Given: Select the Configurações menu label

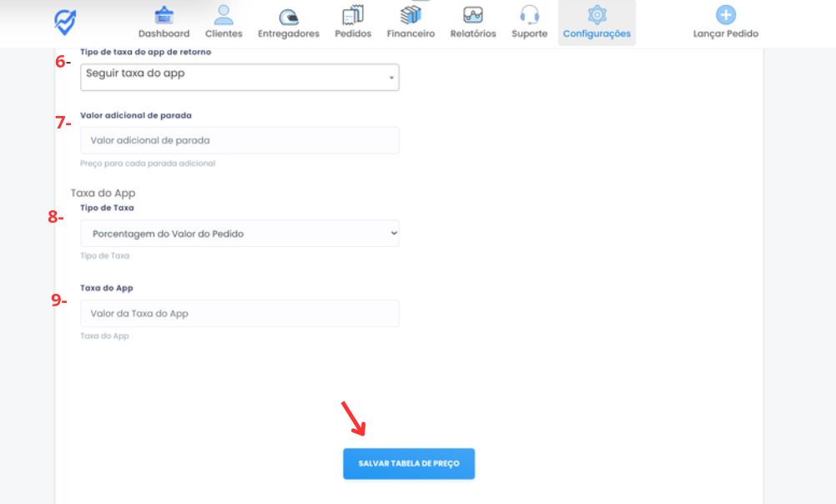Looking at the screenshot, I should coord(597,34).
